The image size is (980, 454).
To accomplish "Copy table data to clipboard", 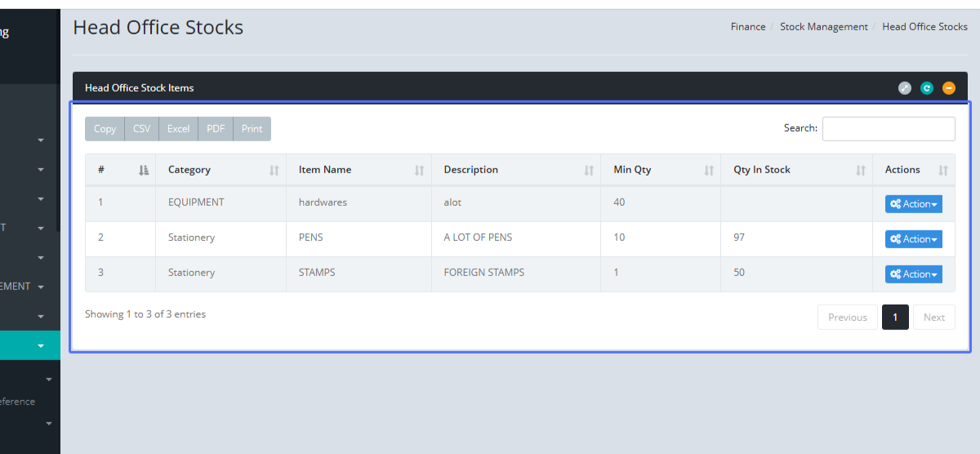I will pyautogui.click(x=105, y=129).
